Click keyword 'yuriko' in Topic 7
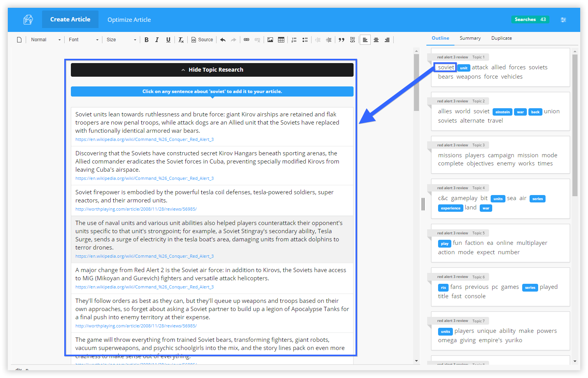The image size is (588, 378). [514, 340]
